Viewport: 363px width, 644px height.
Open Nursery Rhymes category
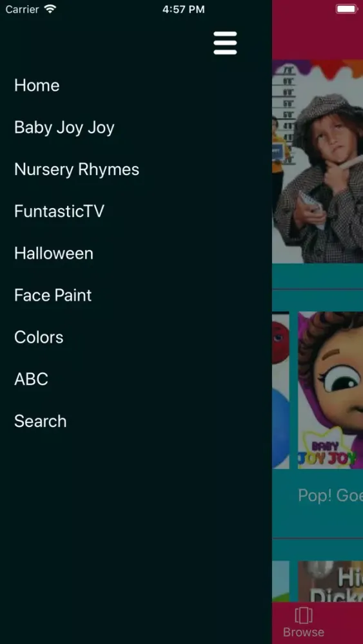click(x=77, y=169)
